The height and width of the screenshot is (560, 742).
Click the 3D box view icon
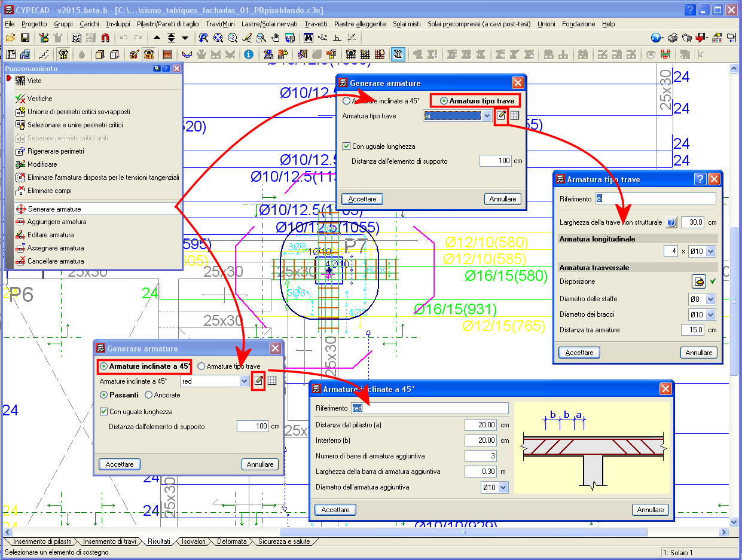(x=99, y=54)
